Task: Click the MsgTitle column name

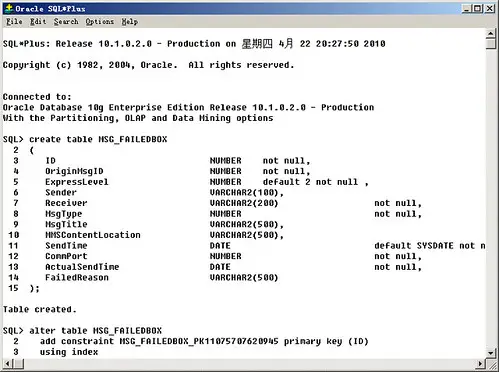Action: click(66, 224)
